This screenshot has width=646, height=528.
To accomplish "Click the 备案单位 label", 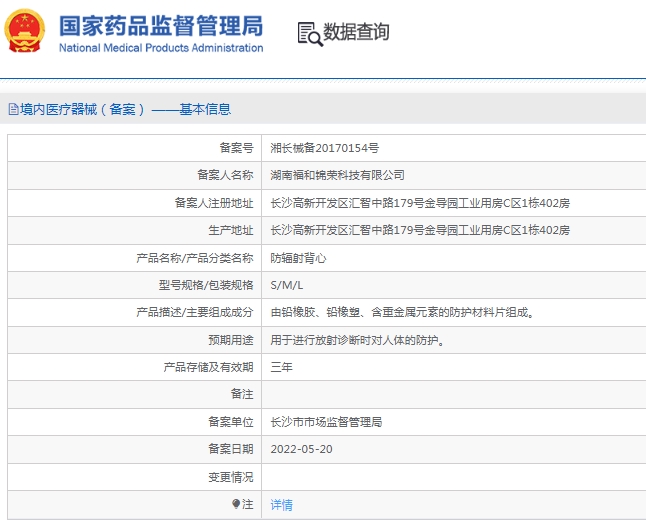I will click(231, 422).
